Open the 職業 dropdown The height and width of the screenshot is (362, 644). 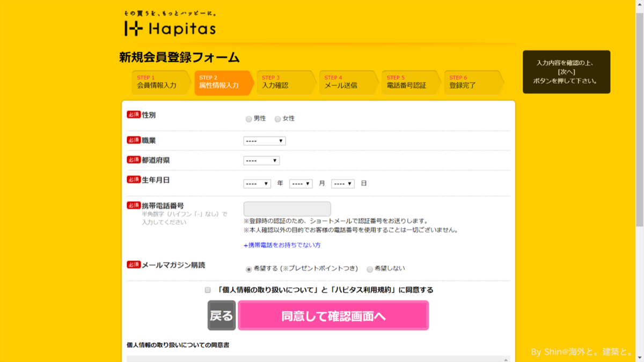coord(265,141)
